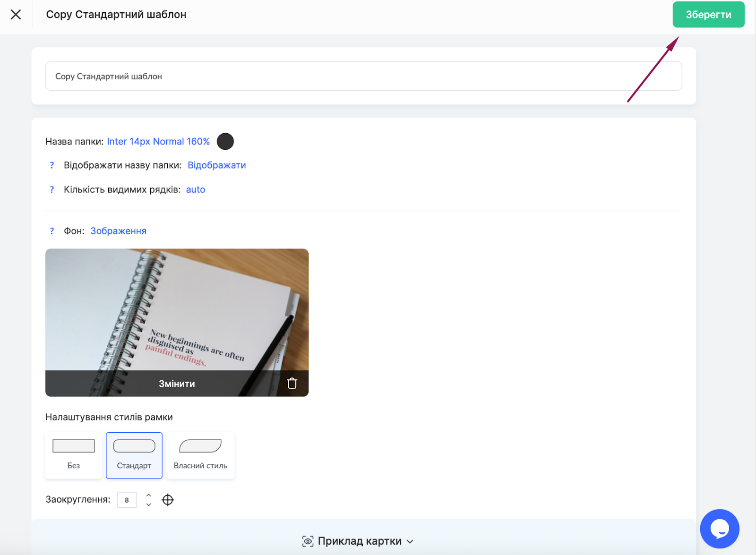Image resolution: width=756 pixels, height=555 pixels.
Task: Select the Стандарт frame style
Action: (x=134, y=455)
